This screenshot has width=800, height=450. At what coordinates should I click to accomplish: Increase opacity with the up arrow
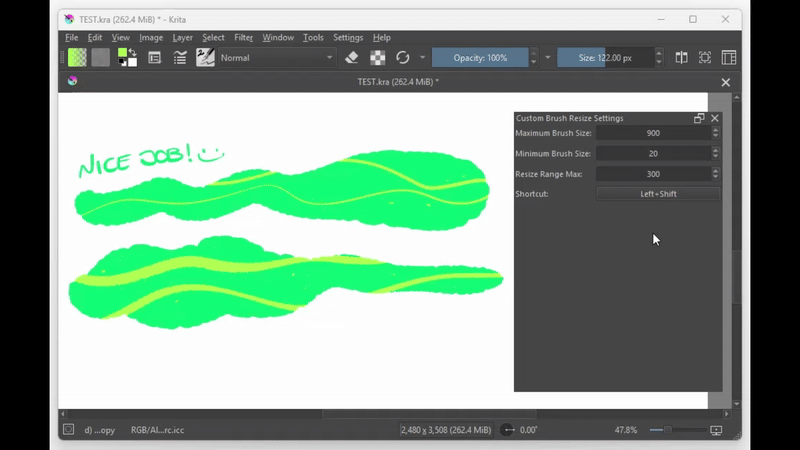tap(534, 53)
